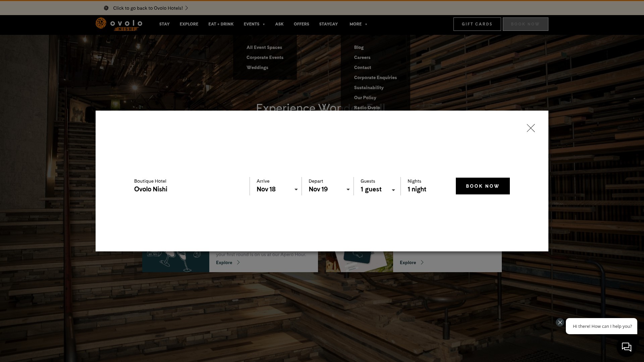Click the header Book Now button
Image resolution: width=644 pixels, height=362 pixels.
coord(525,24)
